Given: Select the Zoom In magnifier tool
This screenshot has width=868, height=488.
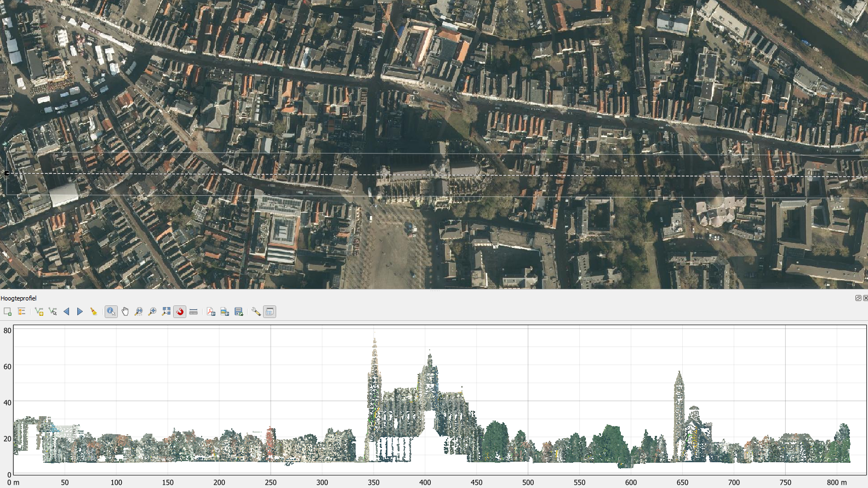Looking at the screenshot, I should [x=152, y=311].
